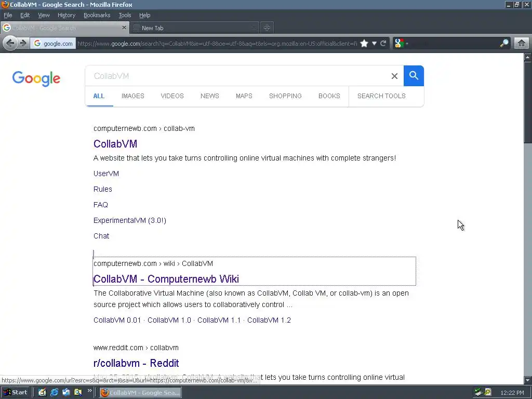The image size is (532, 399).
Task: Open the Help menu
Action: coord(144,15)
